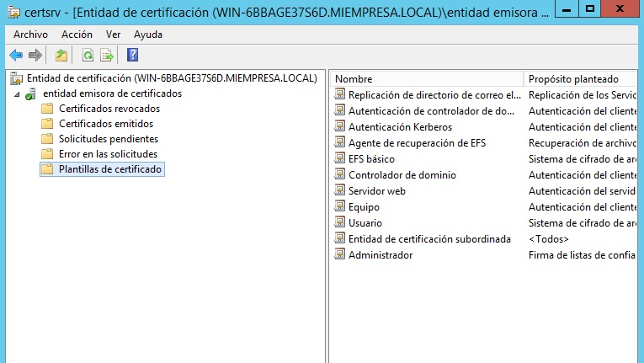Click the up one level folder icon
This screenshot has height=363, width=644.
click(x=61, y=56)
